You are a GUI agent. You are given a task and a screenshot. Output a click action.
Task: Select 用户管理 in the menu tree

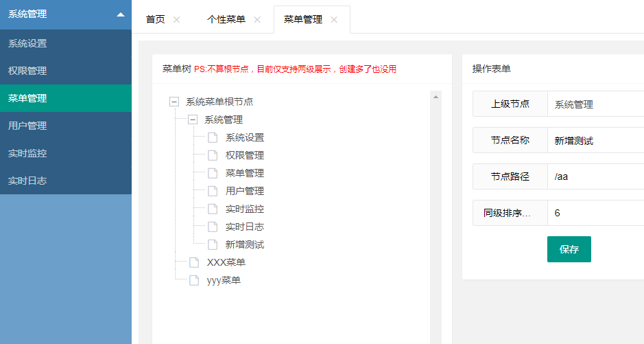coord(244,191)
